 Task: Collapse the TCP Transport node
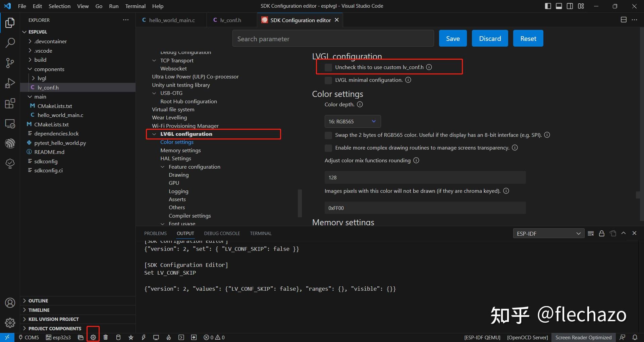pos(154,61)
